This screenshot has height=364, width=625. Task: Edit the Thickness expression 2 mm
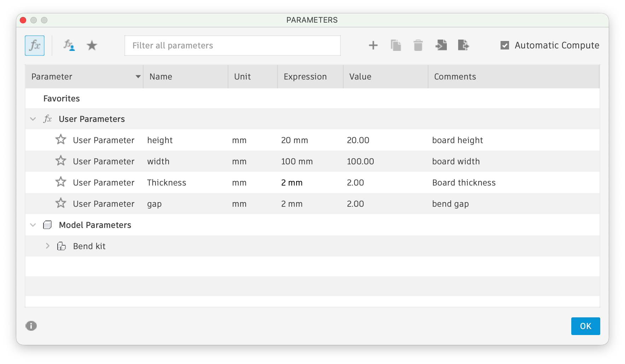click(x=292, y=183)
